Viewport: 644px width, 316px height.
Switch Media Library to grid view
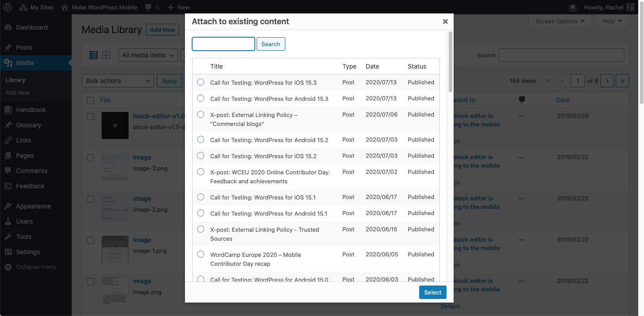coord(106,55)
